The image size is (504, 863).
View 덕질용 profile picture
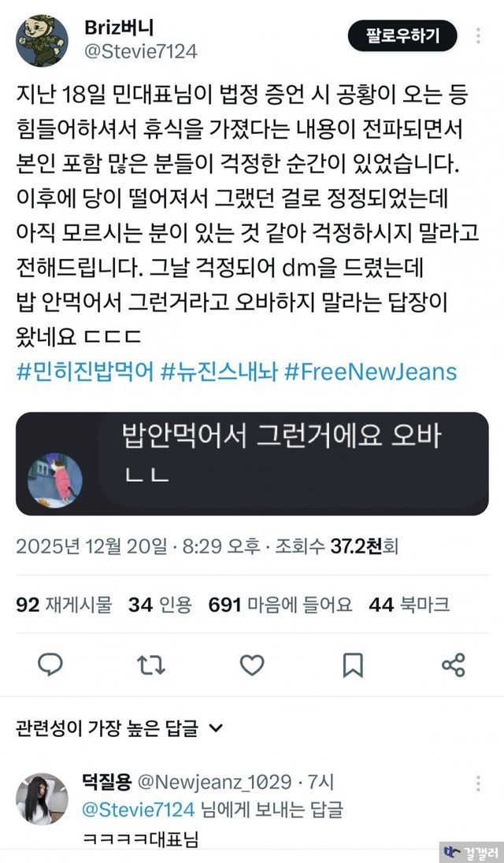(x=42, y=798)
